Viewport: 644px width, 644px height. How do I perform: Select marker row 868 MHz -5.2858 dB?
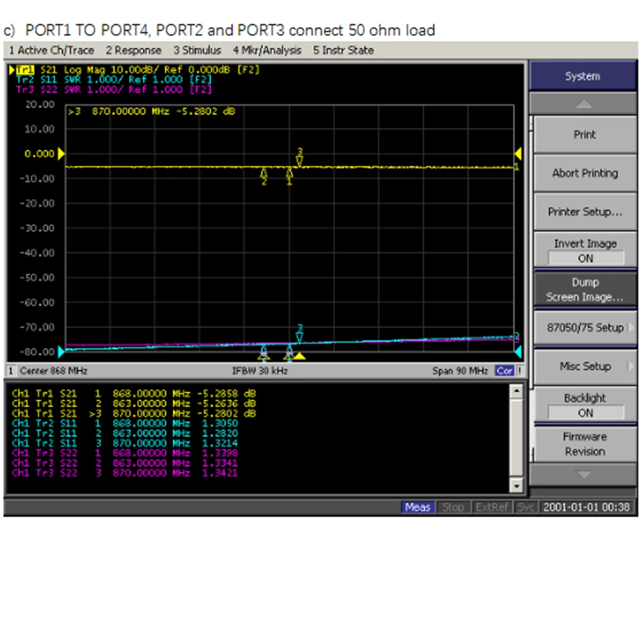tap(134, 393)
